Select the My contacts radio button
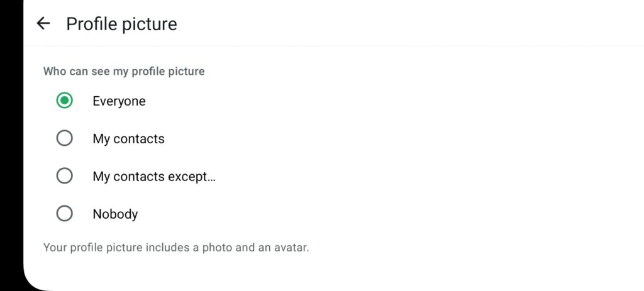 click(x=65, y=138)
